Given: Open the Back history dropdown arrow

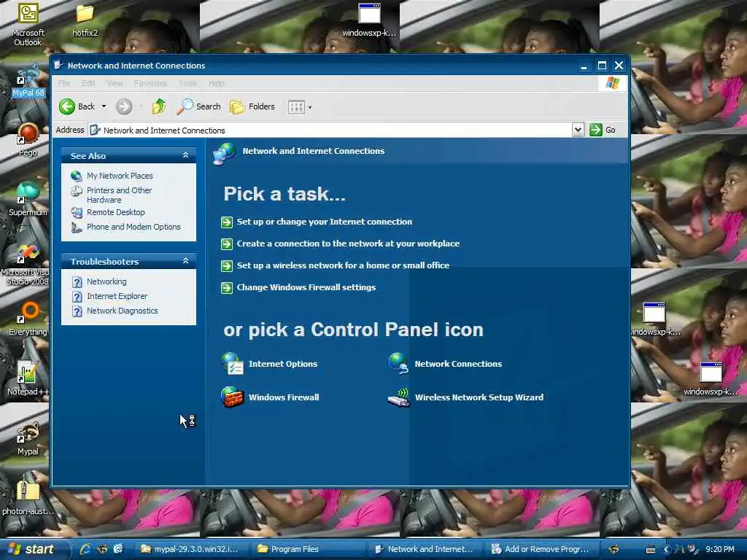Looking at the screenshot, I should pyautogui.click(x=104, y=106).
